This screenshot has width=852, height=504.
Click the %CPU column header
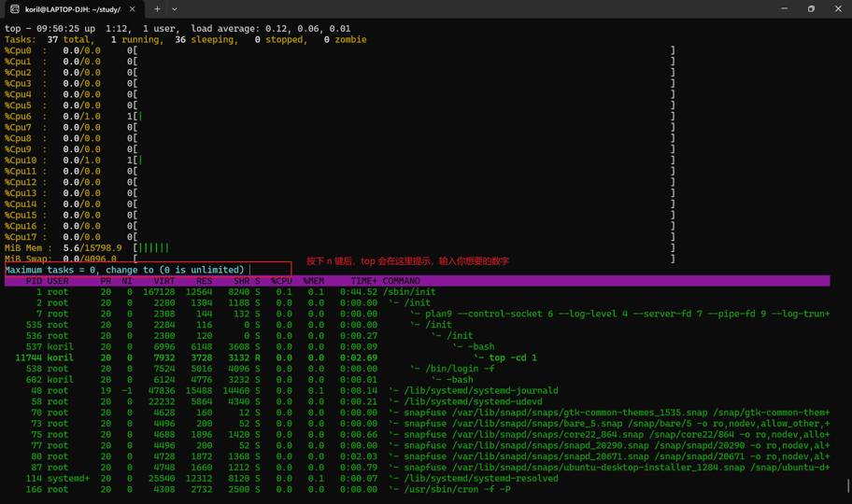tap(281, 281)
